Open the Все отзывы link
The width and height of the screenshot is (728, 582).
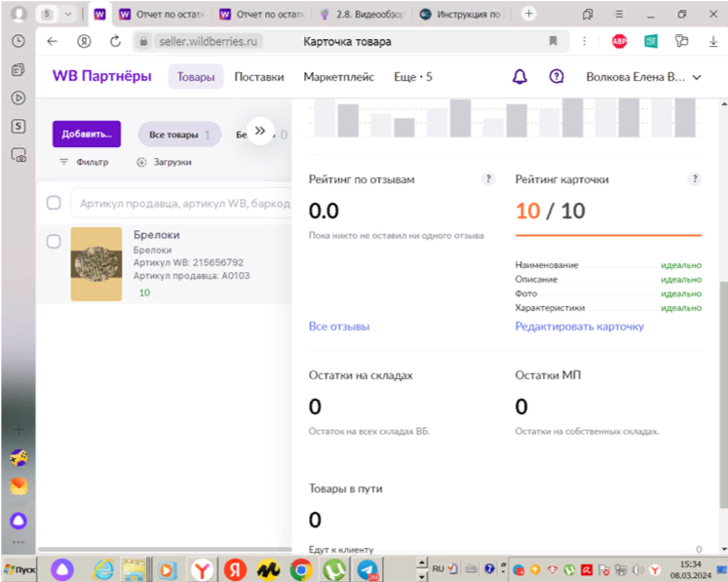tap(339, 327)
